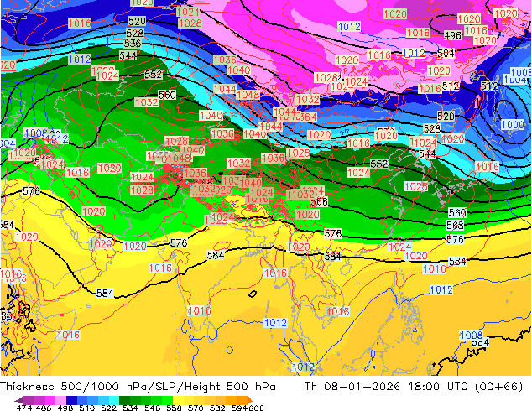Click the map title 'Thickness 500/1000 hPa/SLP/Height 500 hPa'
The width and height of the screenshot is (532, 411).
[x=138, y=387]
